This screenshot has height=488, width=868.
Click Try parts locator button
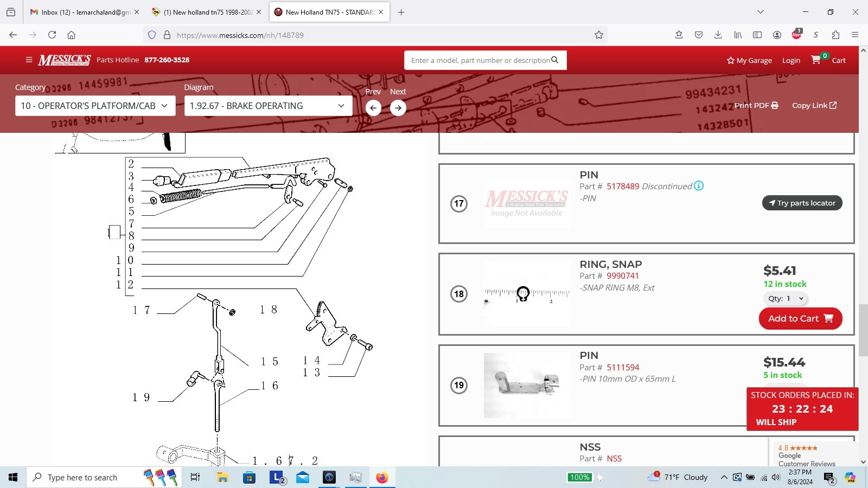802,203
